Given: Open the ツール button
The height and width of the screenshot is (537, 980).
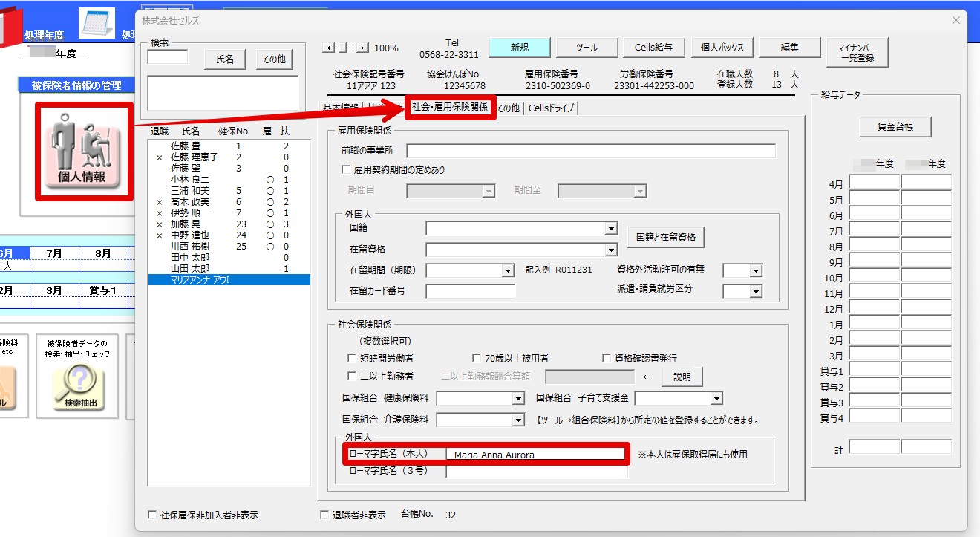Looking at the screenshot, I should pyautogui.click(x=587, y=48).
